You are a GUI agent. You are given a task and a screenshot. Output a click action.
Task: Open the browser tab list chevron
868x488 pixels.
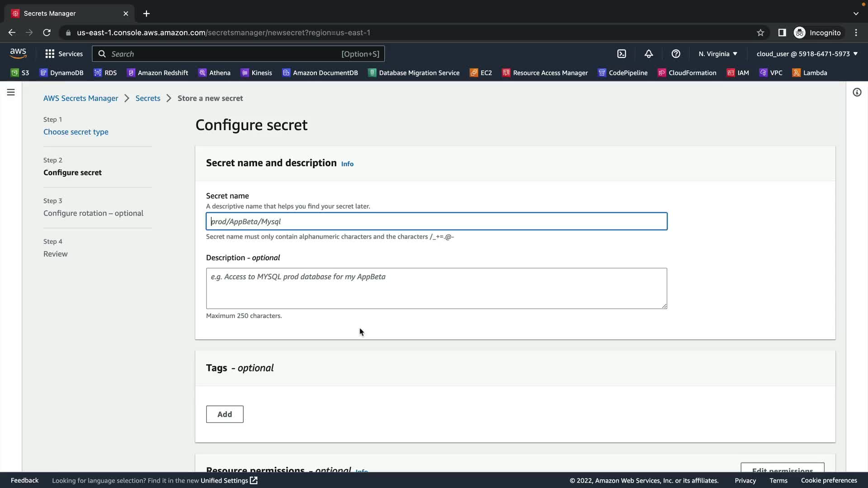(856, 14)
